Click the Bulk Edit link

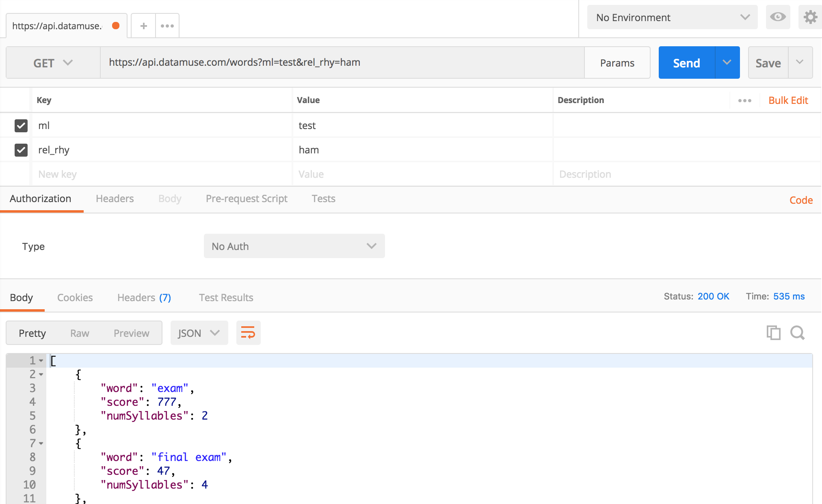[788, 101]
